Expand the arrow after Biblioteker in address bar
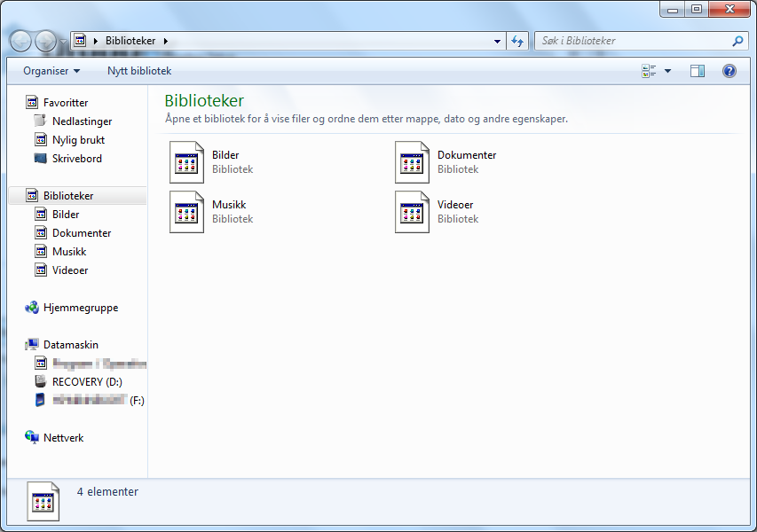This screenshot has height=532, width=757. pyautogui.click(x=166, y=41)
